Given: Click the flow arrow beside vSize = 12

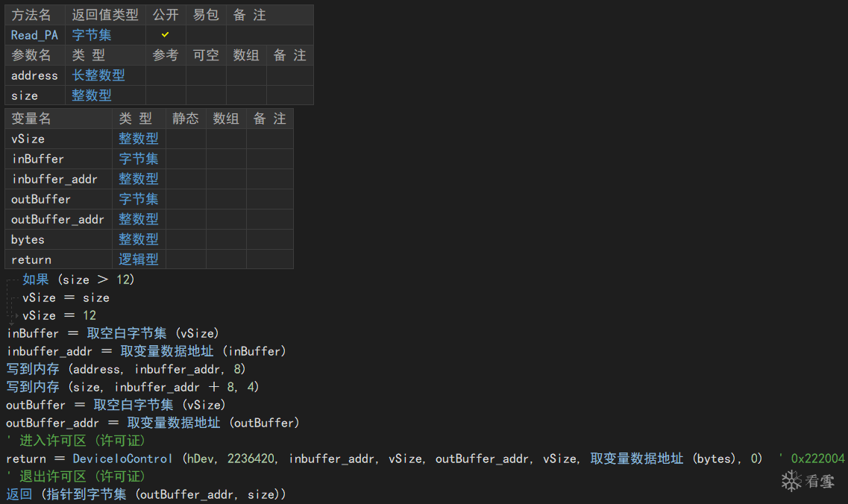Looking at the screenshot, I should [x=16, y=315].
